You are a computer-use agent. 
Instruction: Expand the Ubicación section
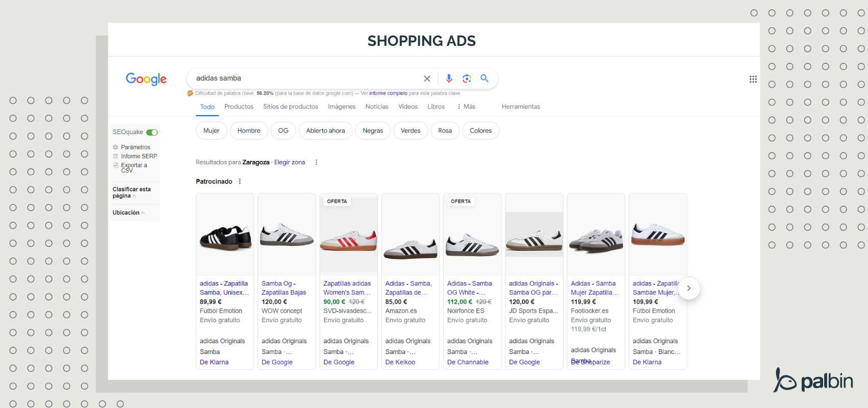[129, 213]
